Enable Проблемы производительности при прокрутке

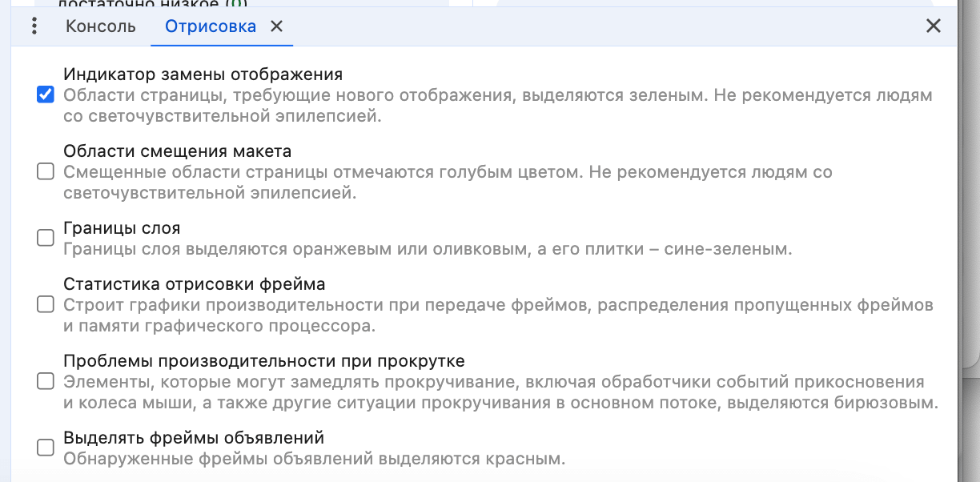pos(45,382)
